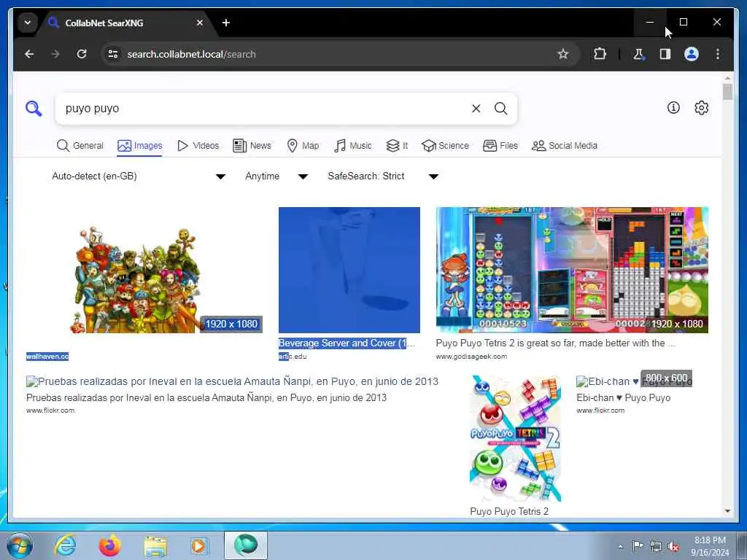Switch to Files category
Screen dimensions: 747x560
(x=500, y=146)
